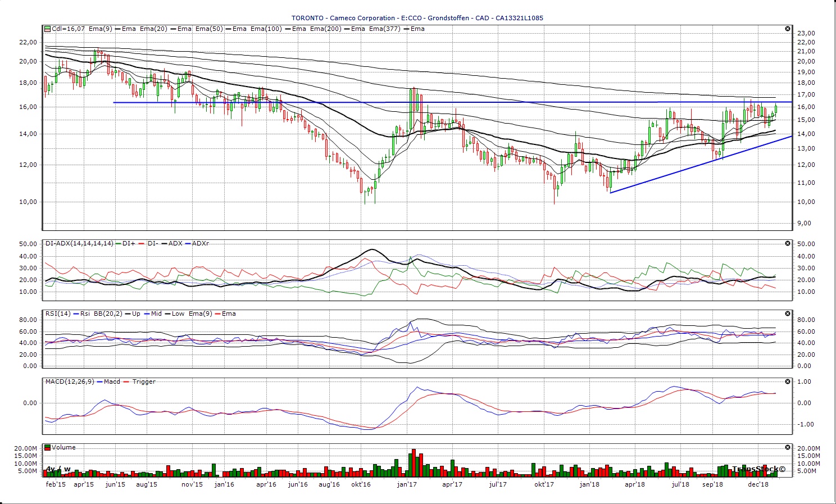836x504 pixels.
Task: Click the DI-ADX(14,14,14,14) label
Action: coord(79,243)
